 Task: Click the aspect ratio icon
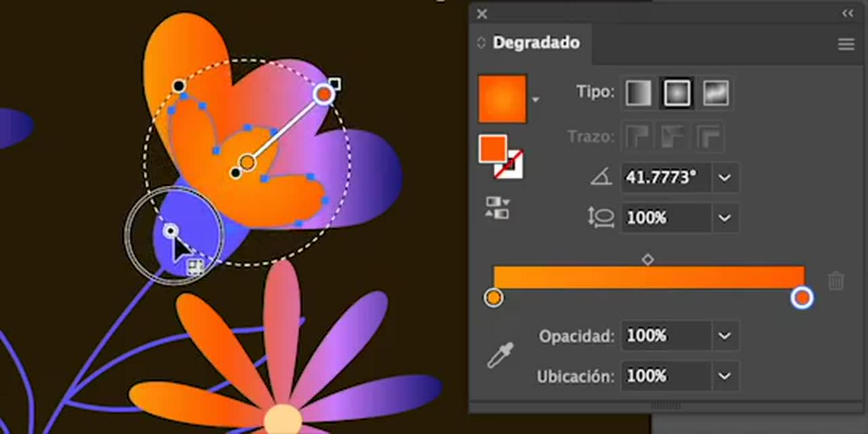[601, 217]
